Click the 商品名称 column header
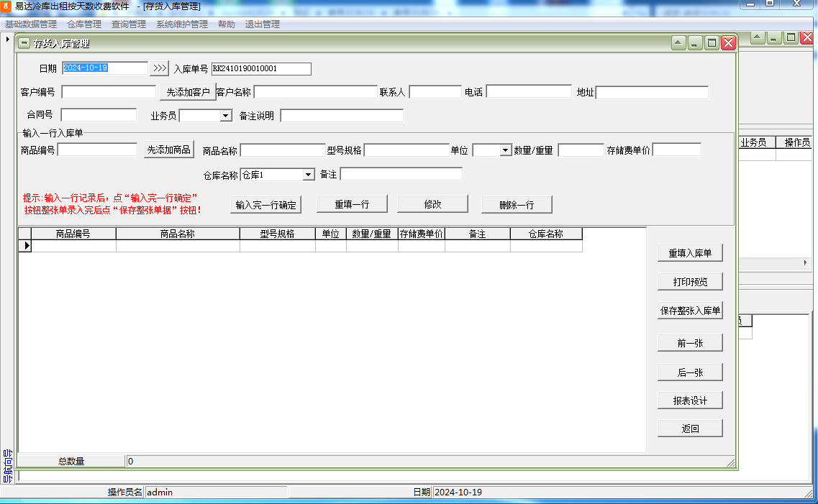 tap(178, 234)
